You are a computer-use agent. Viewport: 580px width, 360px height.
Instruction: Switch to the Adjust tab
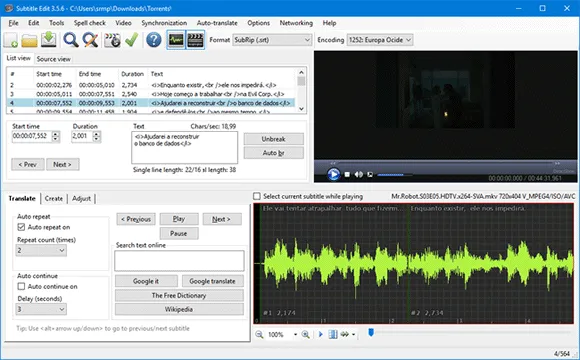(81, 198)
